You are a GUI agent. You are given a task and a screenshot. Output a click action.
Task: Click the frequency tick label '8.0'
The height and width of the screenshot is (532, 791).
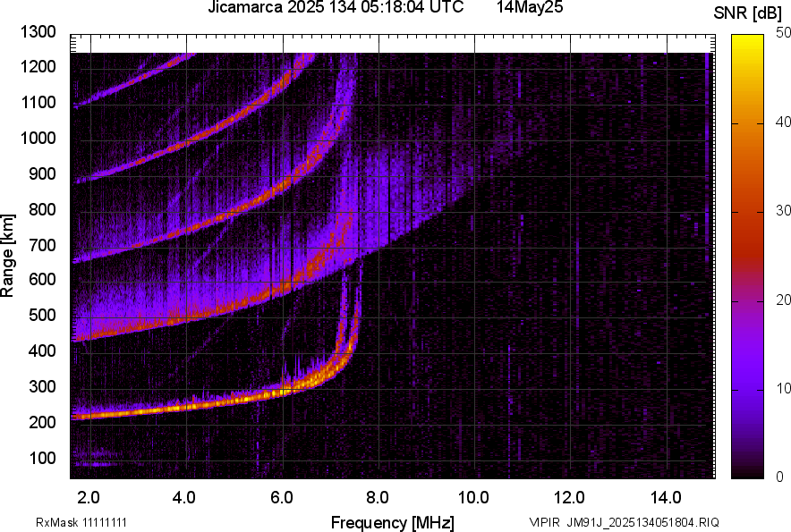378,498
